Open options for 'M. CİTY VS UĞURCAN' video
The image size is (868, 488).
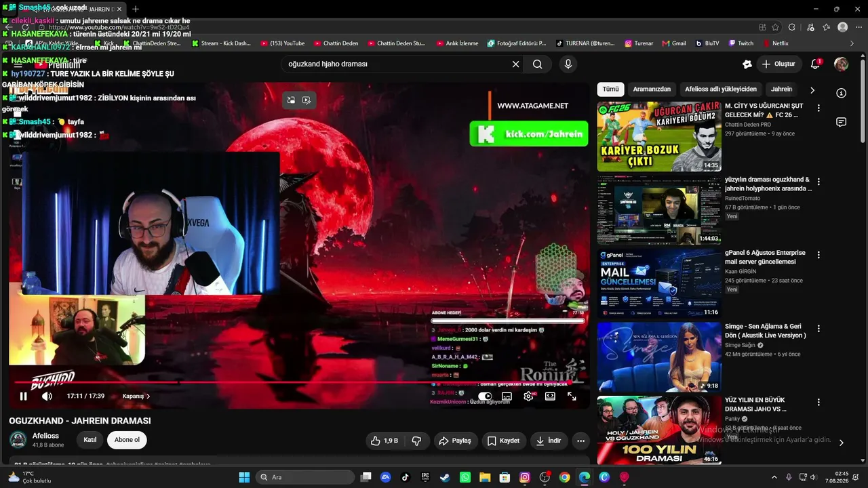tap(818, 108)
